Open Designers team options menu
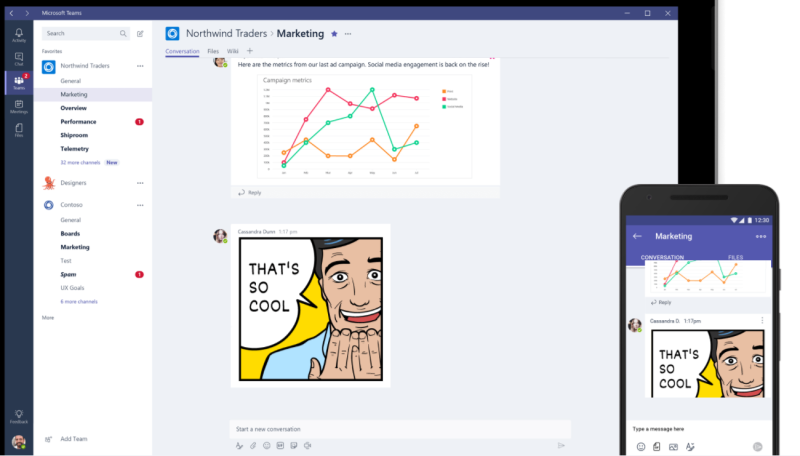This screenshot has width=800, height=456. [140, 183]
